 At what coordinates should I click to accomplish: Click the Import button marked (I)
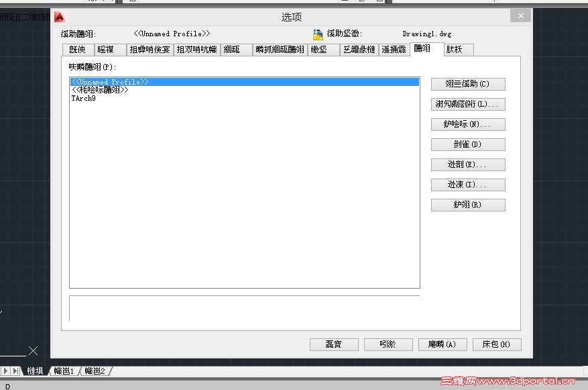tap(468, 185)
